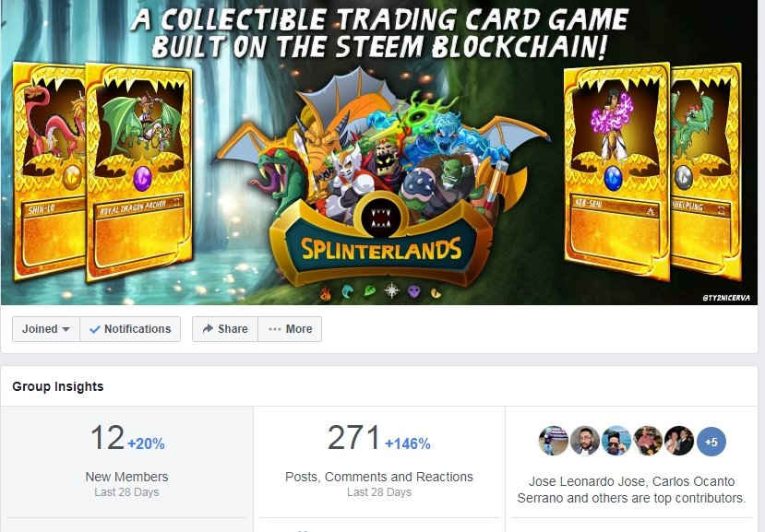This screenshot has width=765, height=532.
Task: Click the third contributor avatar with sunglasses
Action: 616,441
